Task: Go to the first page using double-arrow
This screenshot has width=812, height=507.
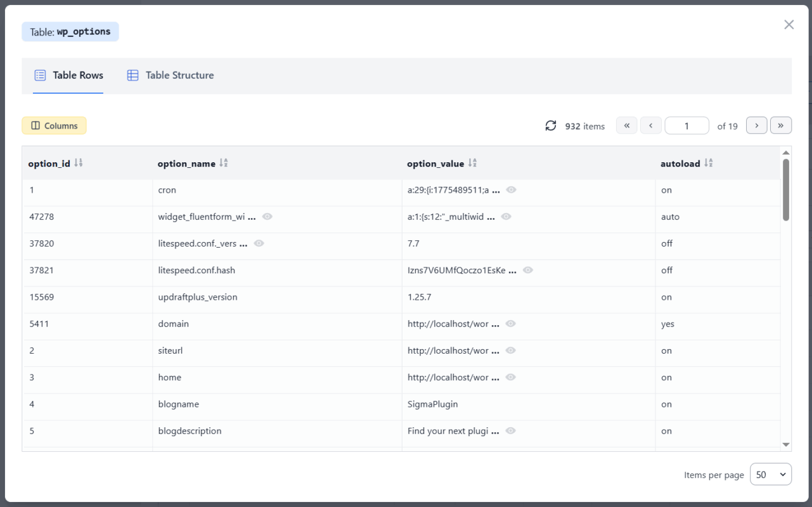Action: click(626, 125)
